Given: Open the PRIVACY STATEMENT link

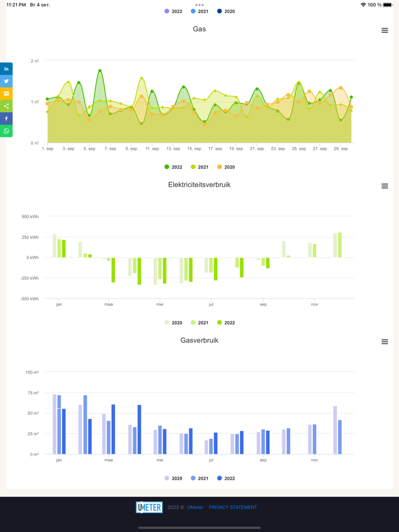Looking at the screenshot, I should [233, 508].
